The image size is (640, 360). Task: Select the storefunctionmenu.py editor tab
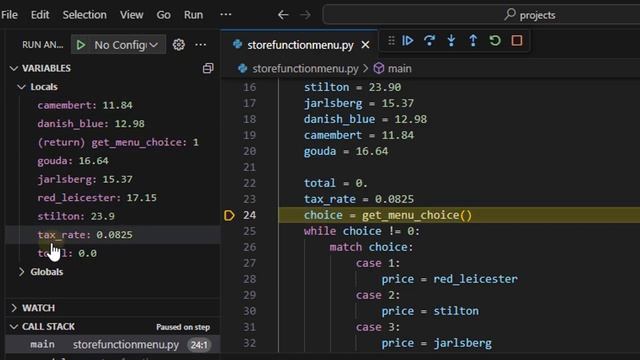click(x=300, y=45)
